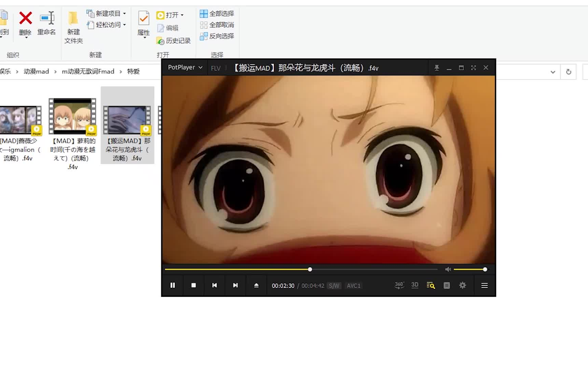This screenshot has width=588, height=368.
Task: Stop the video in PotPlayer
Action: 194,286
